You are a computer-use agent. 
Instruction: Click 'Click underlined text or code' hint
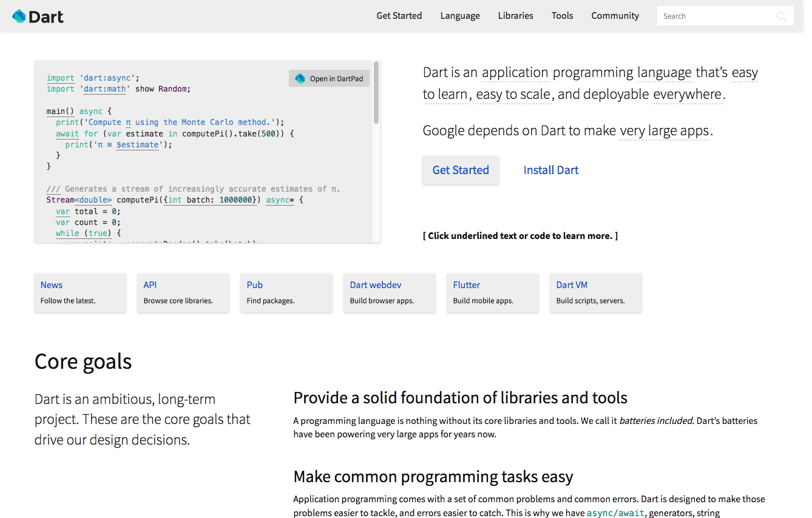tap(521, 236)
